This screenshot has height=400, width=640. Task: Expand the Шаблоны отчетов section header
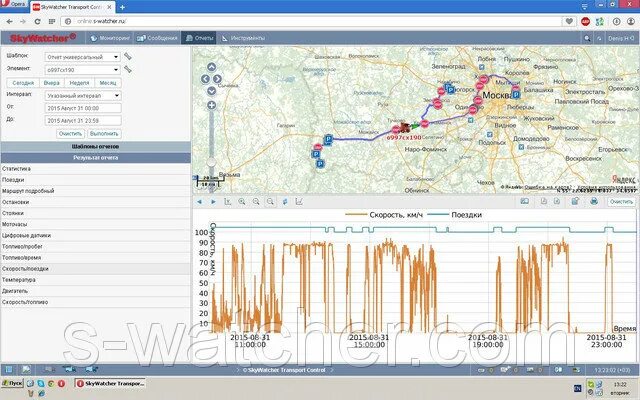tap(96, 147)
